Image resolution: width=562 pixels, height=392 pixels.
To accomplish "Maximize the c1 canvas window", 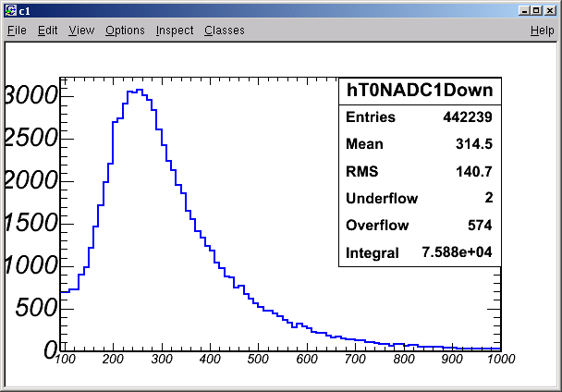I will click(536, 11).
